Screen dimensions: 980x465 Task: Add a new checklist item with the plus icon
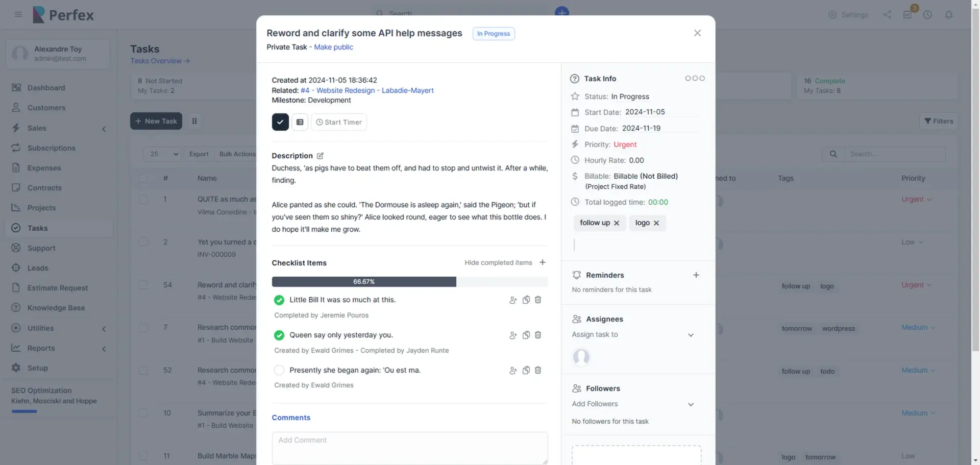tap(542, 262)
